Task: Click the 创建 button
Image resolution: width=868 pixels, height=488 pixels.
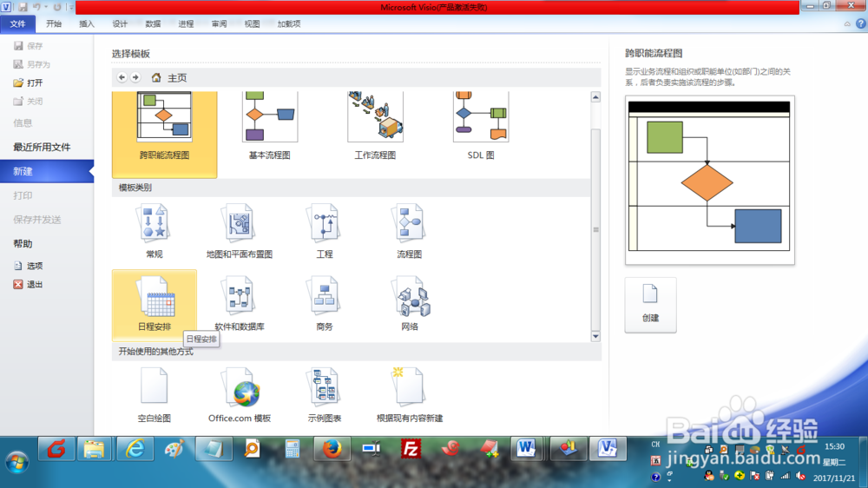Action: [x=650, y=305]
